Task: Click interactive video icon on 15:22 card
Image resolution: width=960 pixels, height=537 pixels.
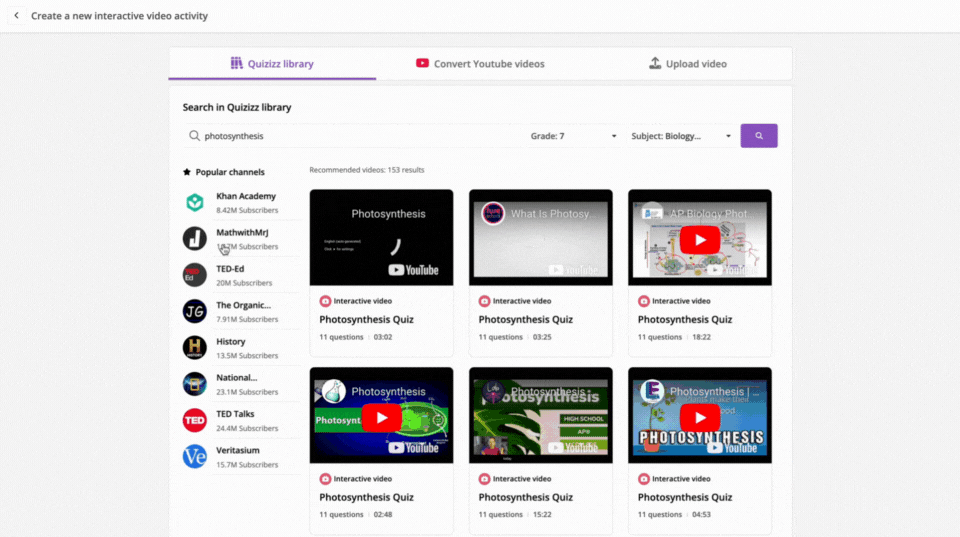Action: pos(484,479)
